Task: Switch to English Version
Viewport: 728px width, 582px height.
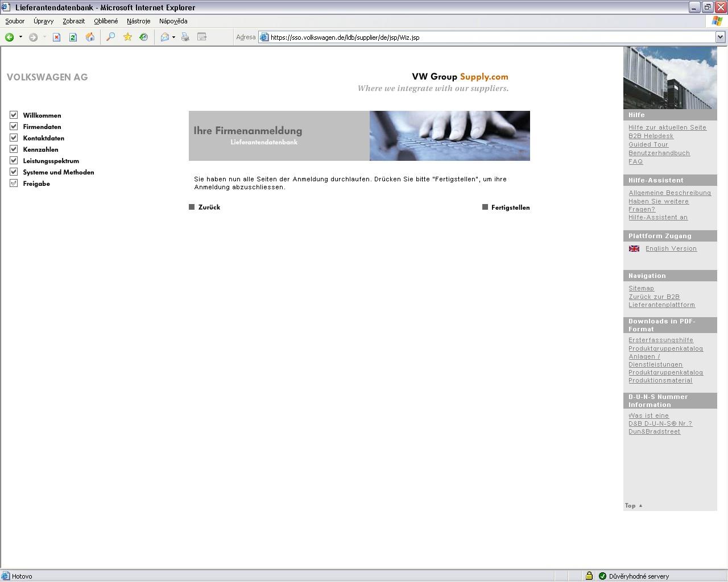Action: [x=671, y=248]
